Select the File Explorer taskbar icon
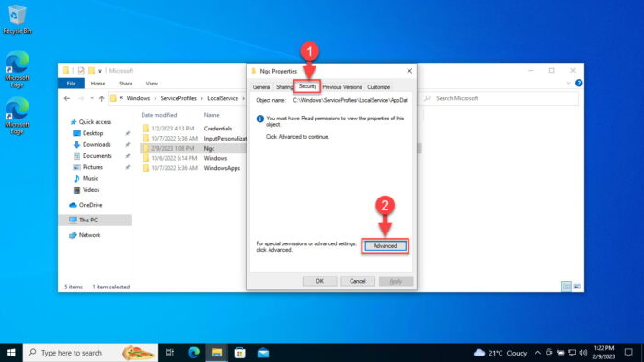Image resolution: width=644 pixels, height=362 pixels. (216, 353)
